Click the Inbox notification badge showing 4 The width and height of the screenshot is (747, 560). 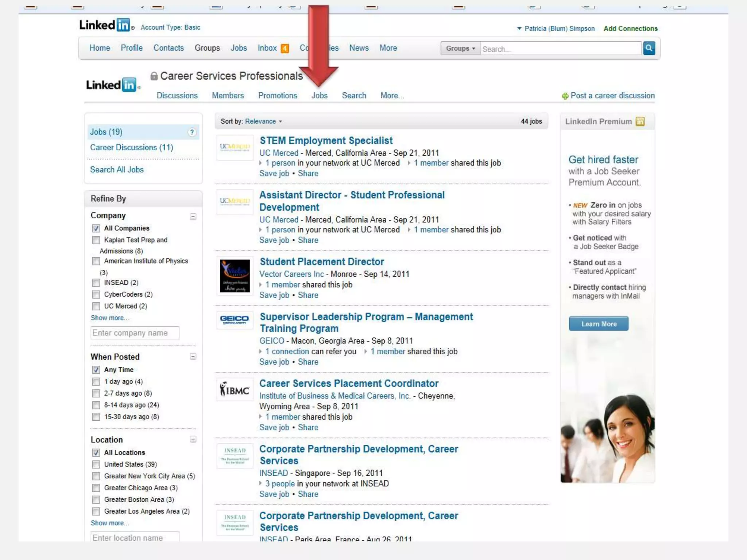tap(285, 48)
